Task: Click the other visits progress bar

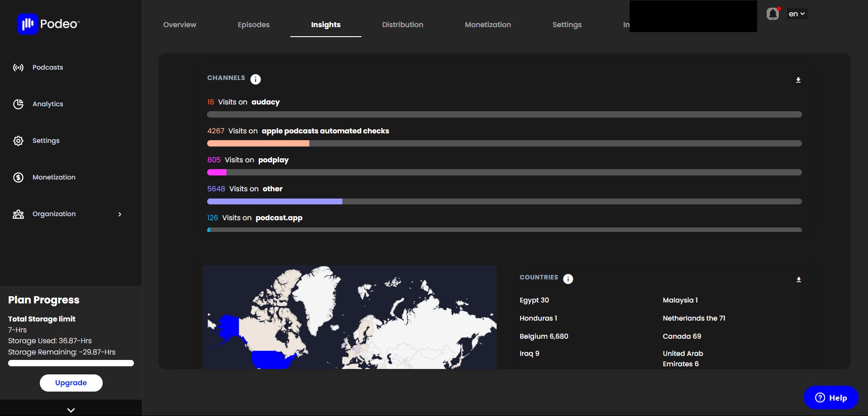Action: click(x=504, y=201)
